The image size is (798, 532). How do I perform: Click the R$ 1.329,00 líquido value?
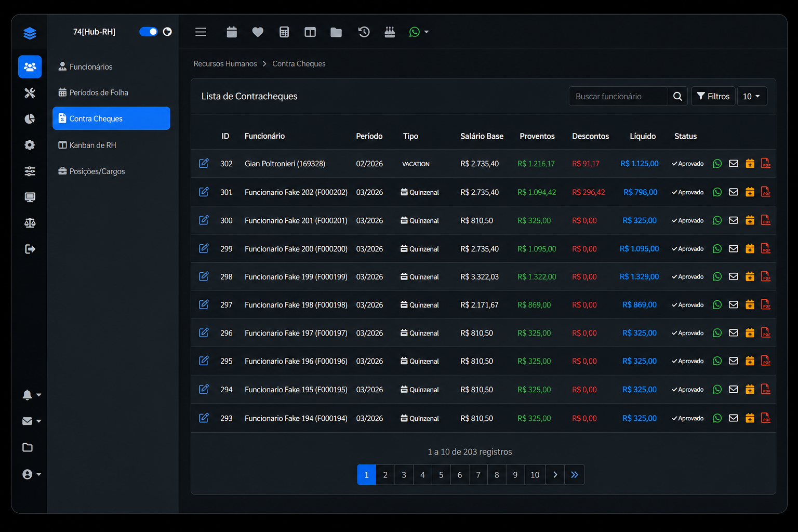click(639, 277)
